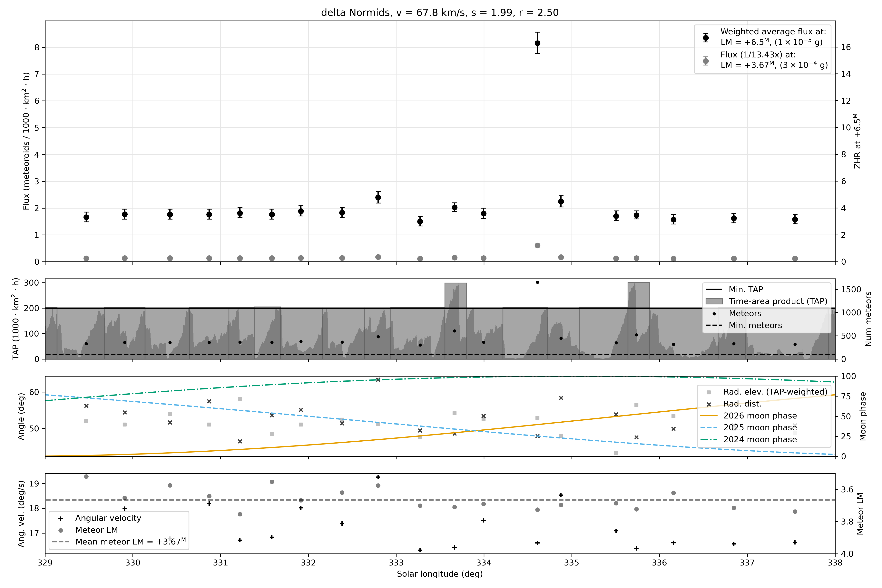Click the elevated gray flux point near 0.6
Viewport: 882px width, 588px height.
[537, 246]
